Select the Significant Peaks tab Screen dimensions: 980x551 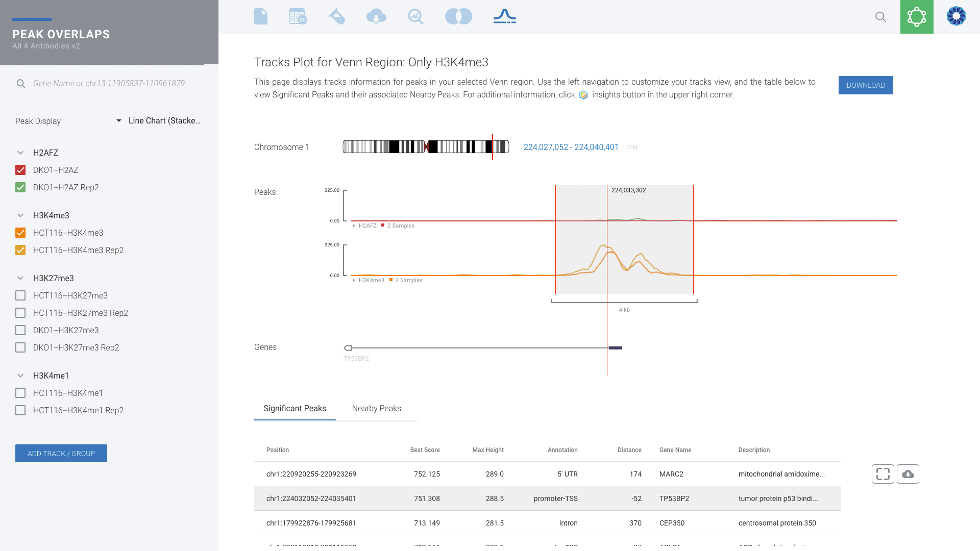[x=295, y=408]
